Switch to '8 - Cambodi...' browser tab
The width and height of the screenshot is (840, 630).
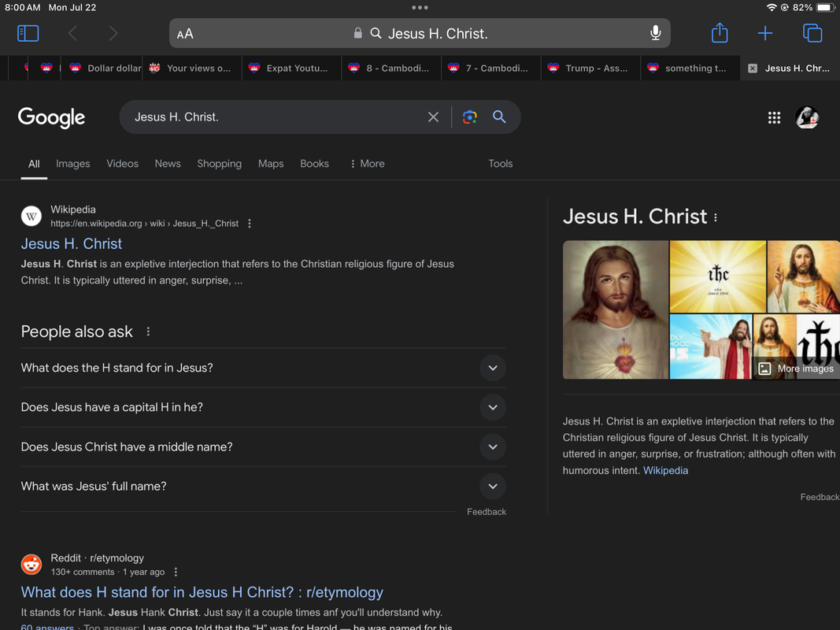pyautogui.click(x=391, y=68)
